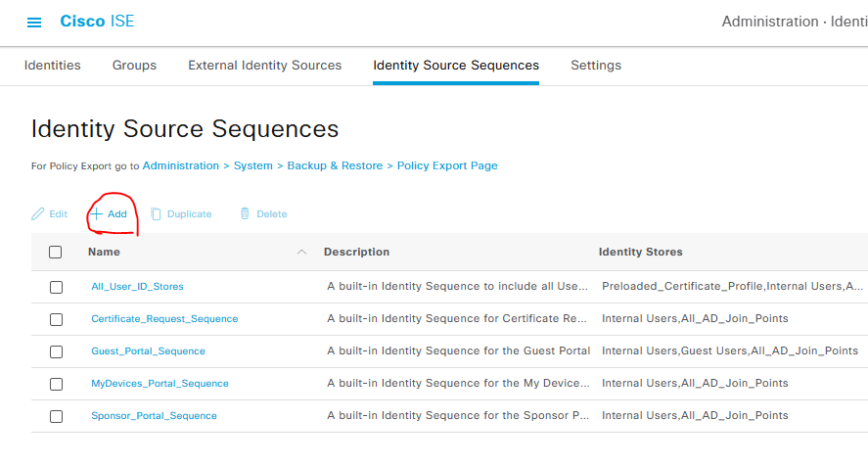Screen dimensions: 868x466
Task: Click the Name column header
Action: click(104, 252)
